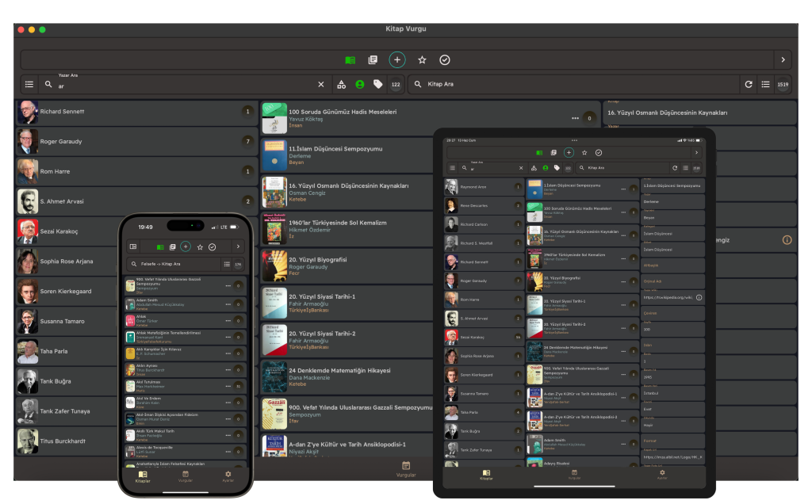
Task: Click the 0 badge on 100 Soruda row in Mac window
Action: [x=589, y=119]
